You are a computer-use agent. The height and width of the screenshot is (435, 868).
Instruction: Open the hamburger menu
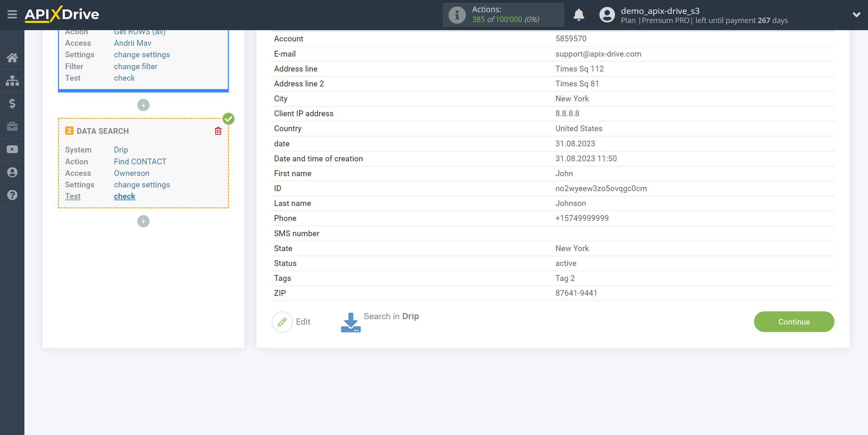click(x=12, y=15)
